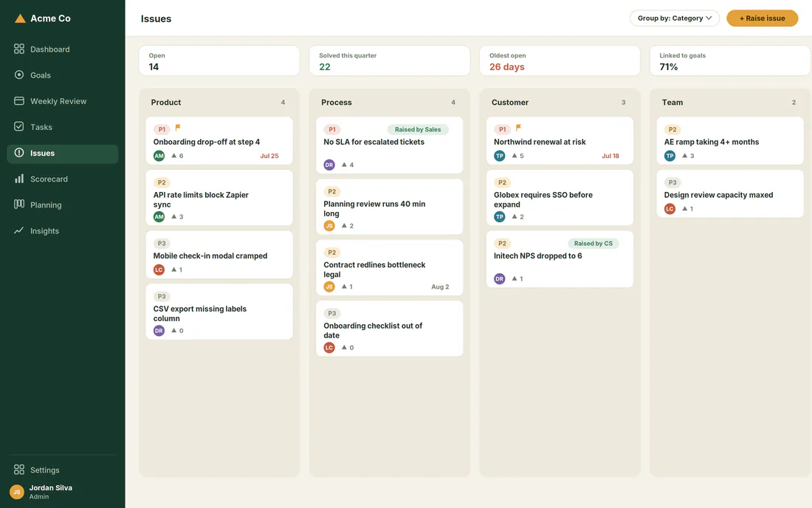Click the Team column header

[x=672, y=103]
